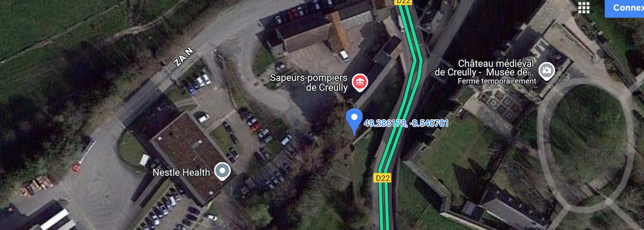Click the ZA N road name label
This screenshot has height=230, width=644.
tap(183, 57)
